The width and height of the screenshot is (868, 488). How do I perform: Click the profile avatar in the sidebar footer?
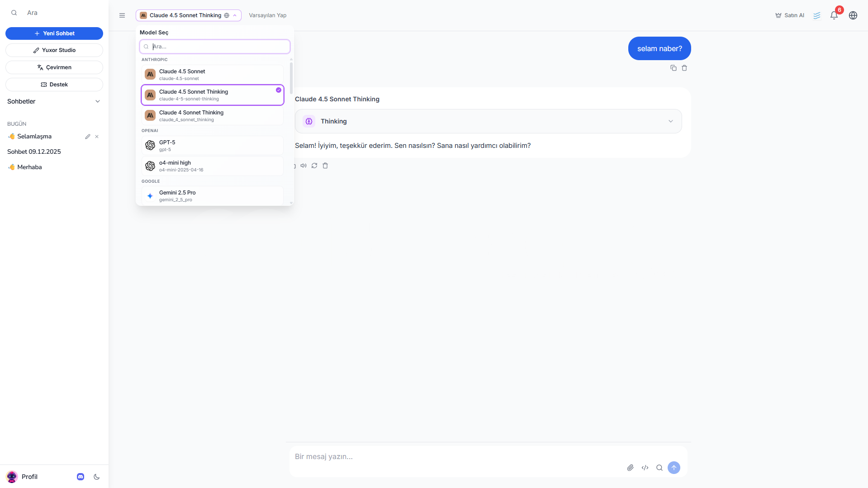(12, 477)
